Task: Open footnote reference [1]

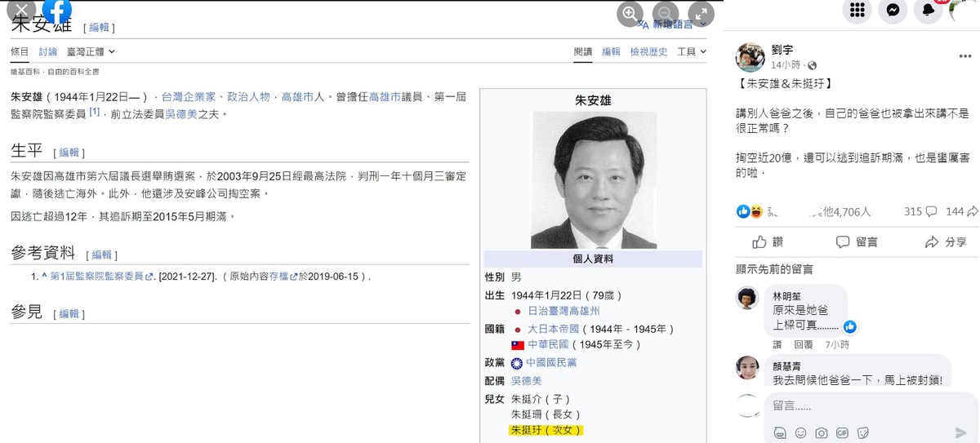Action: click(x=94, y=112)
